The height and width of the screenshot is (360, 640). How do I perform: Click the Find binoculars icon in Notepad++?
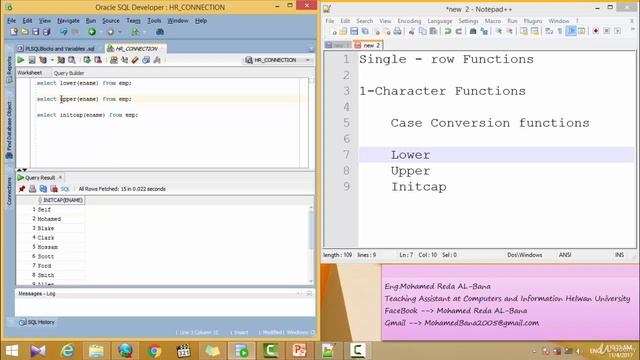473,31
